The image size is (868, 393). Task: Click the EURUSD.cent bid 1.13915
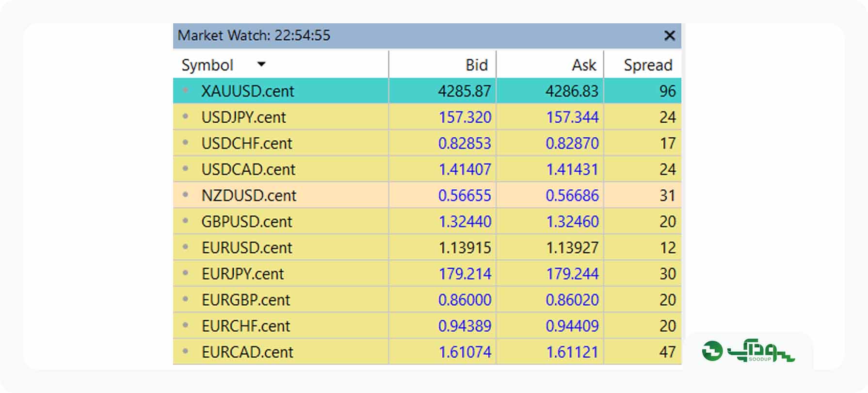465,248
